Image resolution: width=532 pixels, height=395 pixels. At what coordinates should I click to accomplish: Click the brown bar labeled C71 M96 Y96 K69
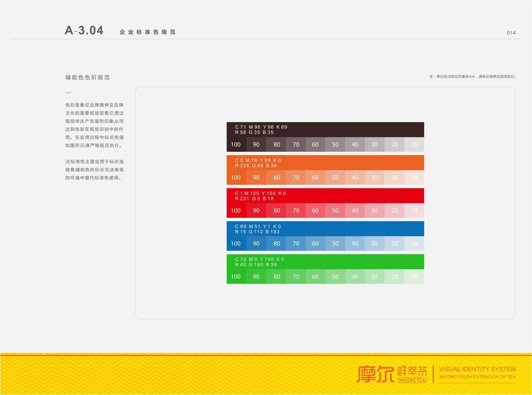click(325, 130)
